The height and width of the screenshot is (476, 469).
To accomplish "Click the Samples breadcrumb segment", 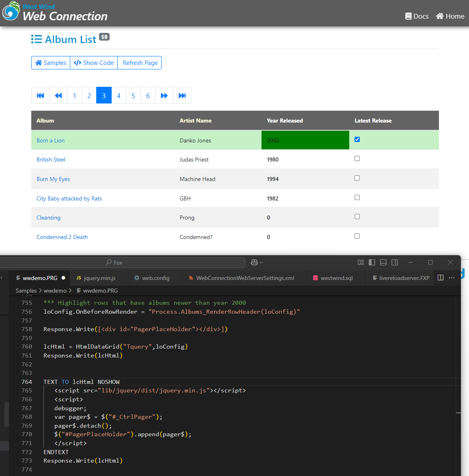I will tap(26, 291).
